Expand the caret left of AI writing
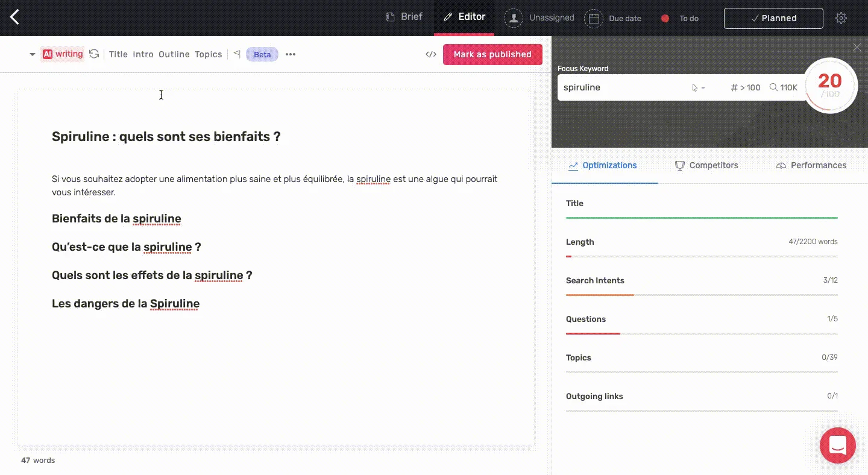The width and height of the screenshot is (868, 475). click(32, 54)
